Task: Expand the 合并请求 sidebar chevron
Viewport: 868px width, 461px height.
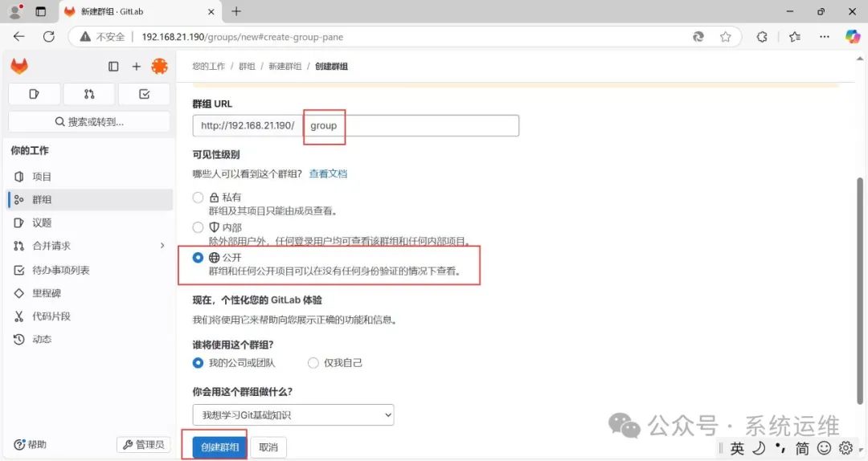Action: (162, 246)
